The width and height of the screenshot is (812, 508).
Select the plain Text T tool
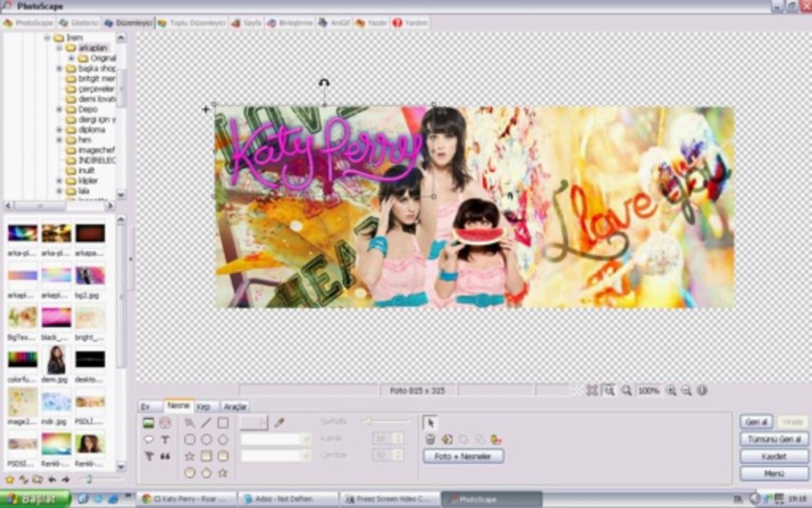(x=165, y=440)
